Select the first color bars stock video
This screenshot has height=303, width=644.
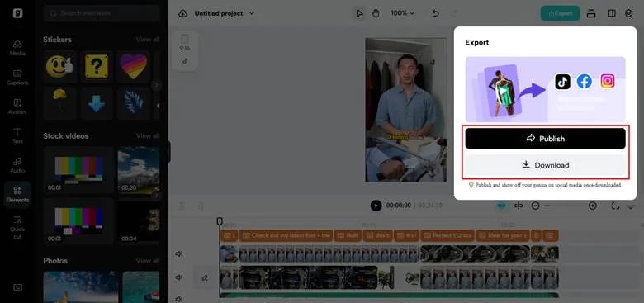pyautogui.click(x=78, y=170)
